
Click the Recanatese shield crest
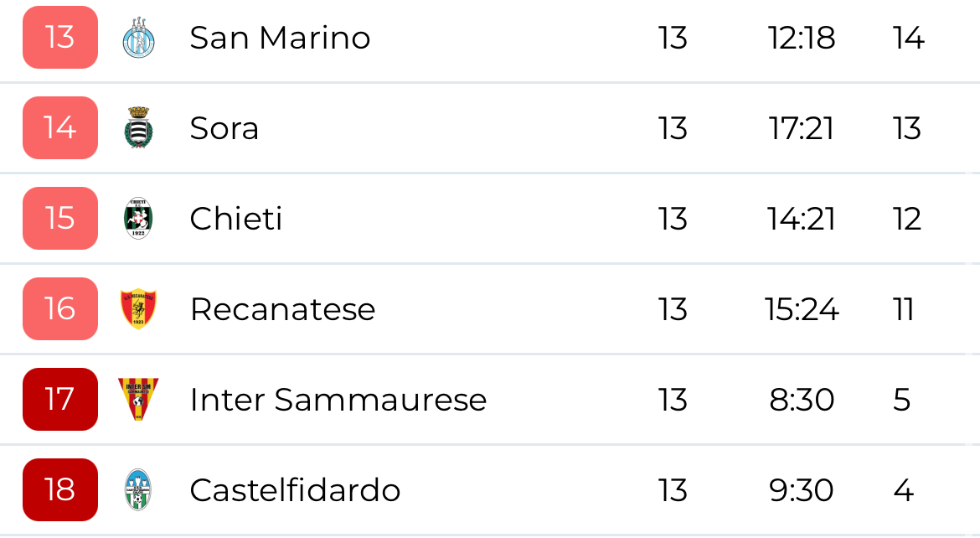click(x=138, y=309)
